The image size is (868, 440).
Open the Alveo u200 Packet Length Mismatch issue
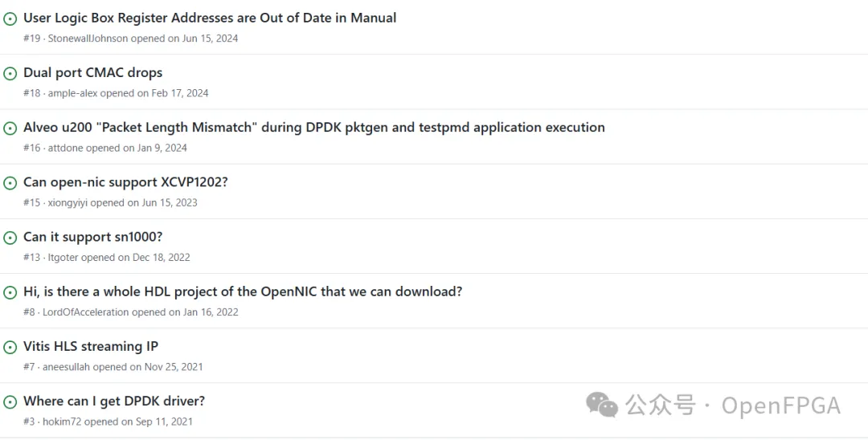point(313,127)
